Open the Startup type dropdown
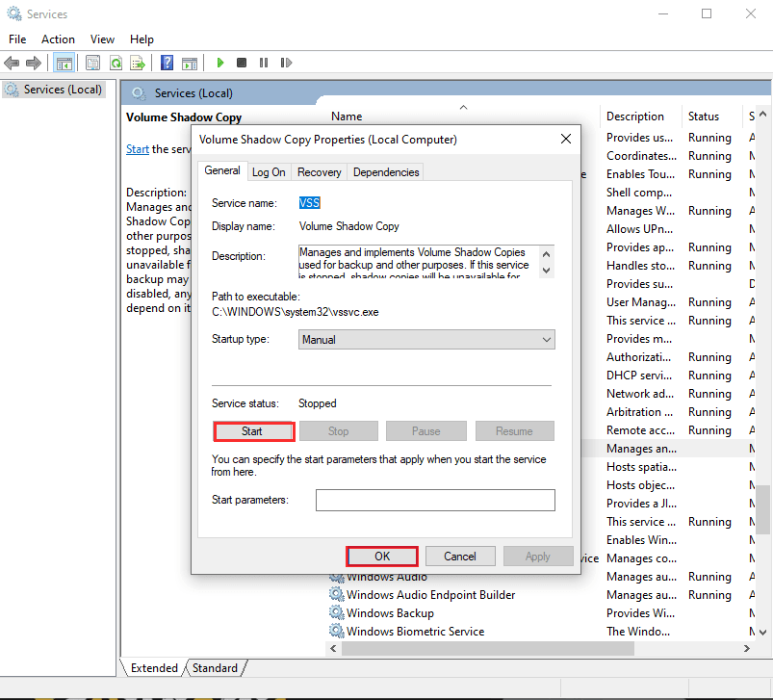 pos(426,340)
